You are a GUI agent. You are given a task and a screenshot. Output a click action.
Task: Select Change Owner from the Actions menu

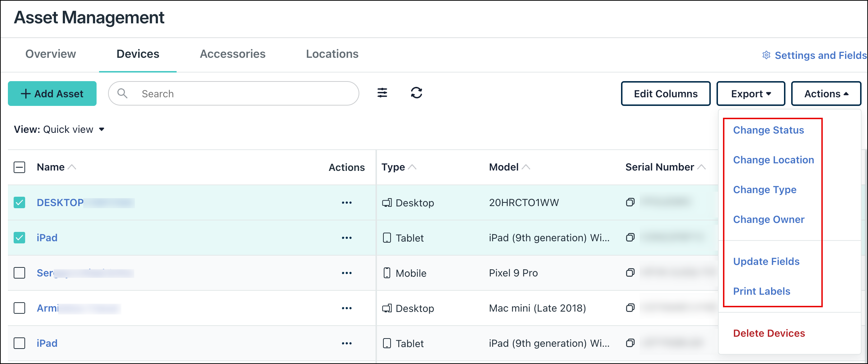coord(769,219)
